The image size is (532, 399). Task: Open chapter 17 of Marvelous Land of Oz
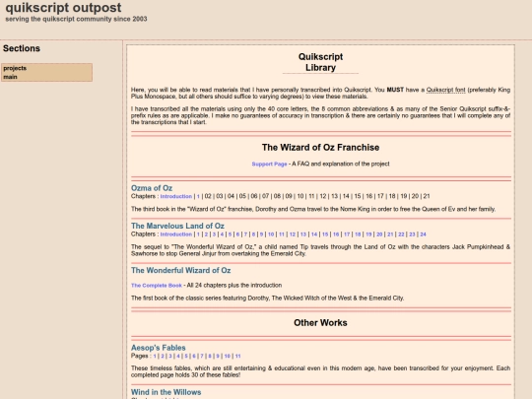click(x=347, y=234)
